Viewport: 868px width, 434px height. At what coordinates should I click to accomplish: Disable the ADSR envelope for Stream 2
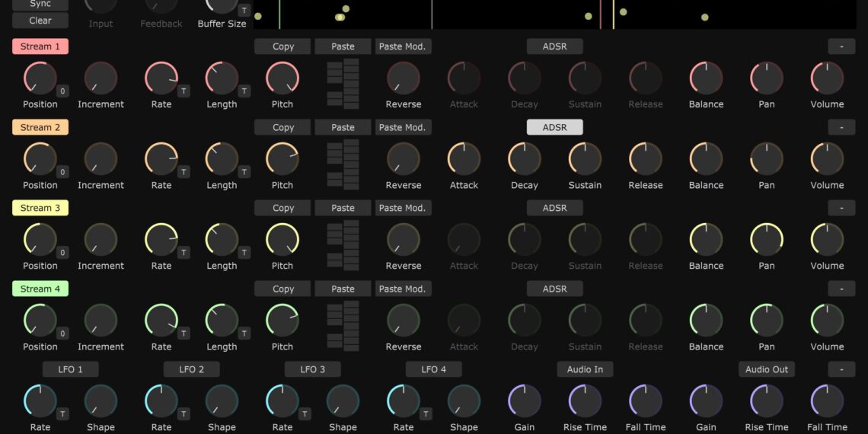point(554,127)
